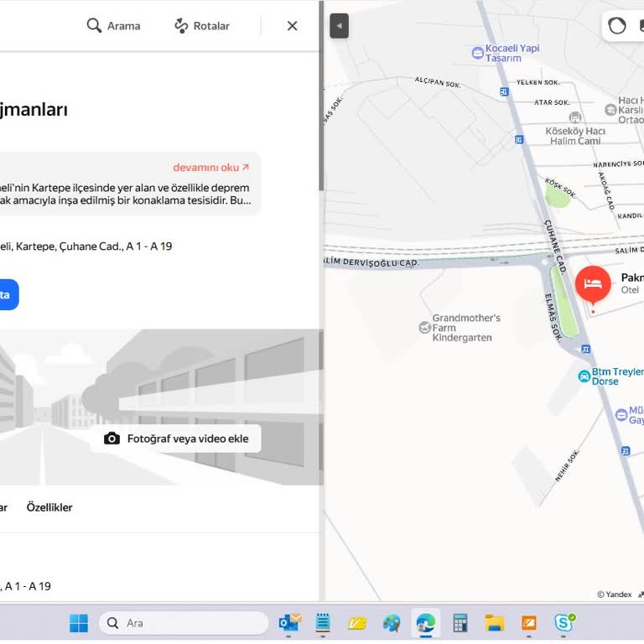Select Köseköy Hacı Halim Cami marker
The width and height of the screenshot is (644, 644).
574,118
